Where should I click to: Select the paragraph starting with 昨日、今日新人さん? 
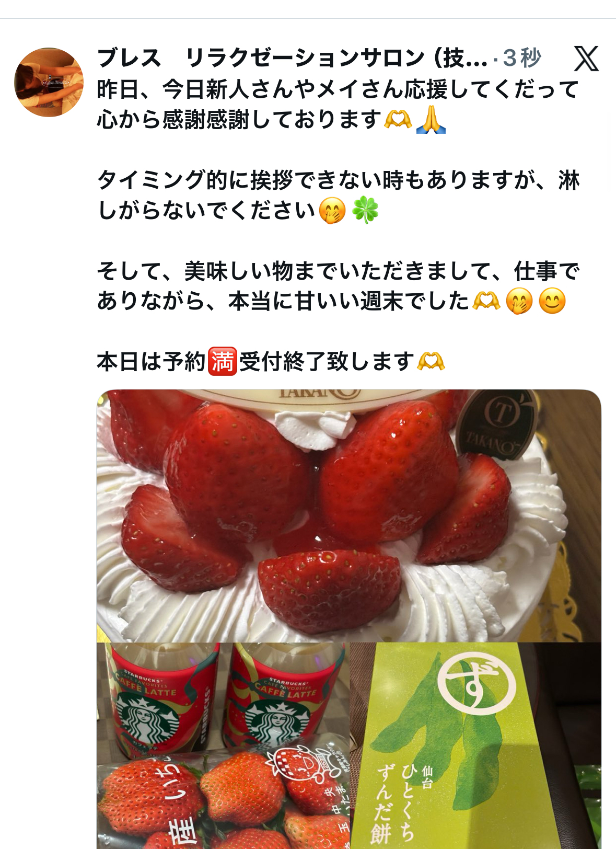(338, 105)
